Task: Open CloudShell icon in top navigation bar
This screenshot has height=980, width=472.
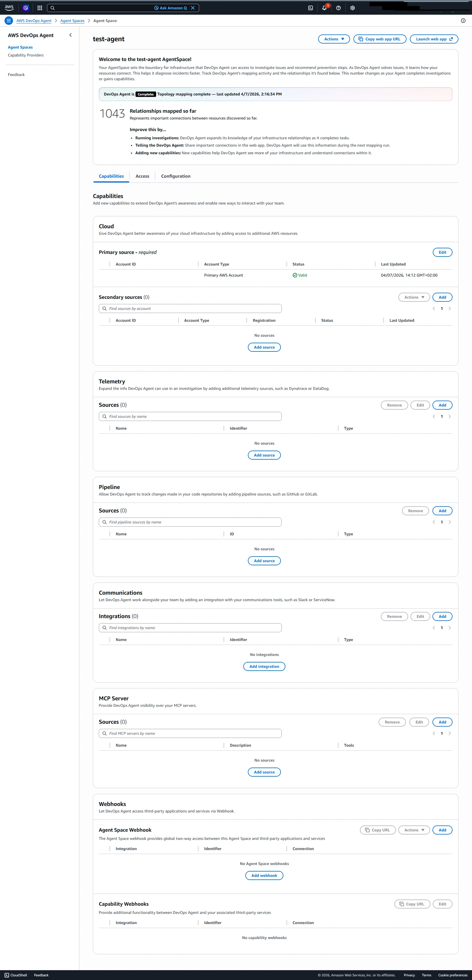Action: click(311, 8)
